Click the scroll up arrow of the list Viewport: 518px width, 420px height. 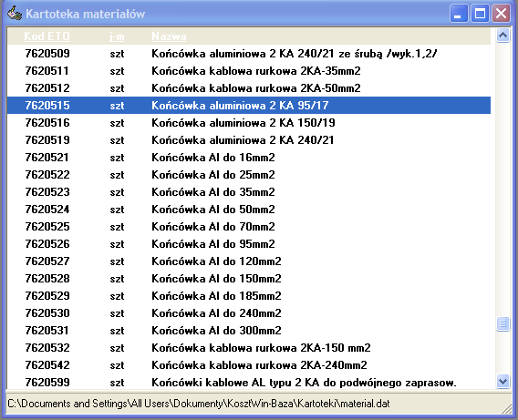[502, 35]
